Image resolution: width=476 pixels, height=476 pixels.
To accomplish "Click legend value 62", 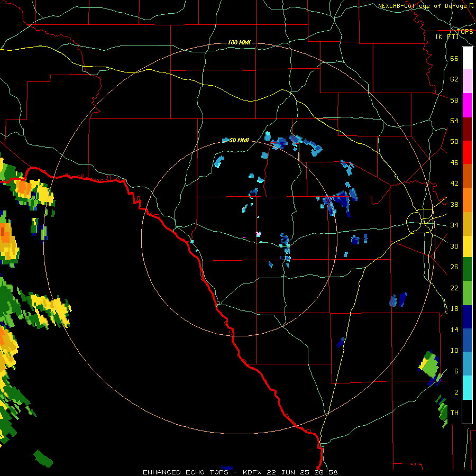I will click(x=454, y=79).
